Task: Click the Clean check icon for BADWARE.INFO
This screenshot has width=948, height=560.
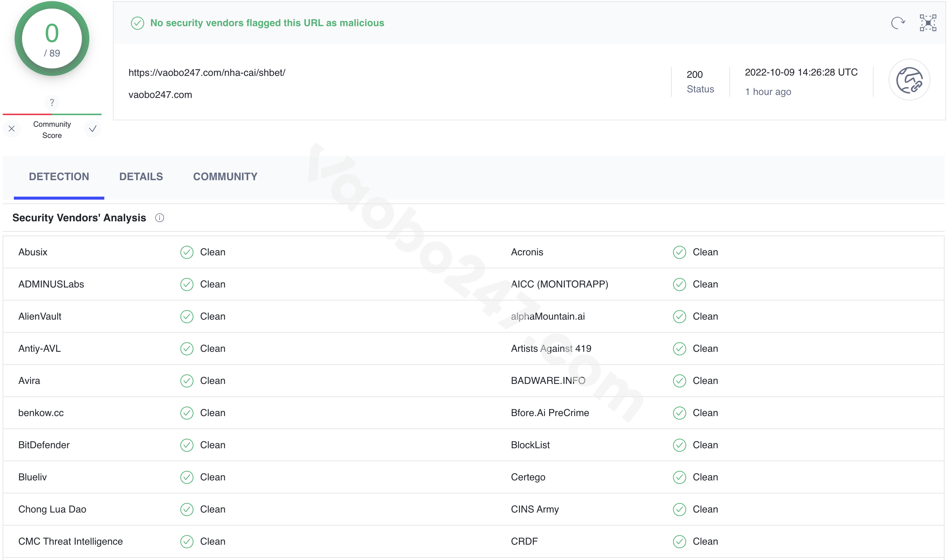Action: pyautogui.click(x=679, y=381)
